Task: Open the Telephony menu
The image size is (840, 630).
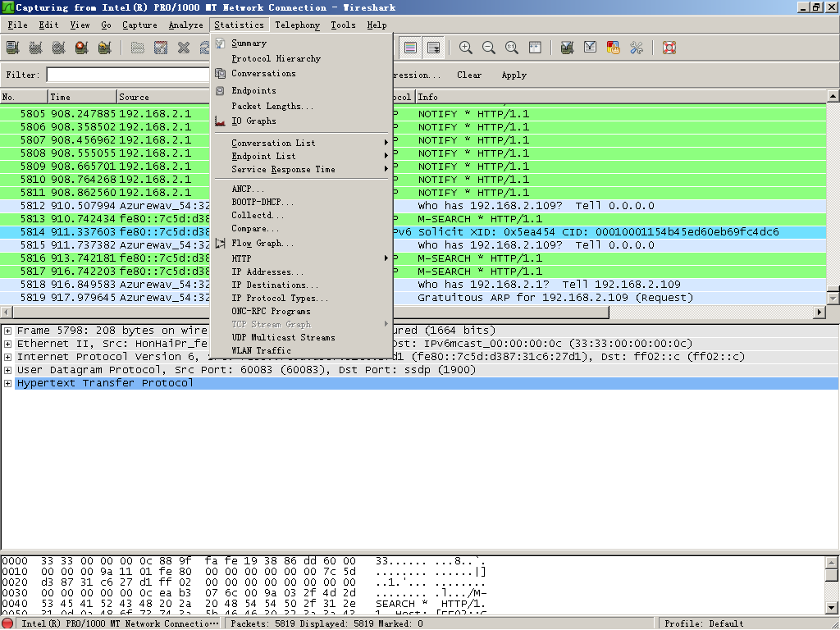Action: 297,25
